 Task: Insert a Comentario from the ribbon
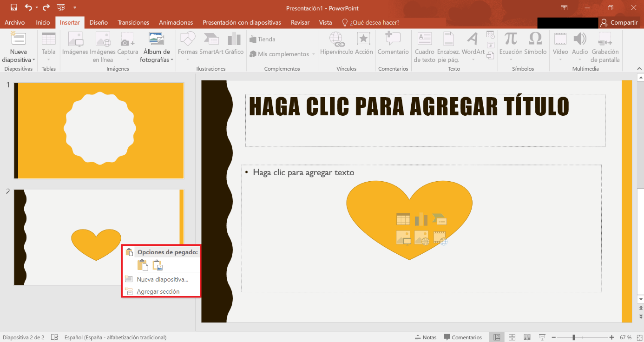(x=393, y=44)
